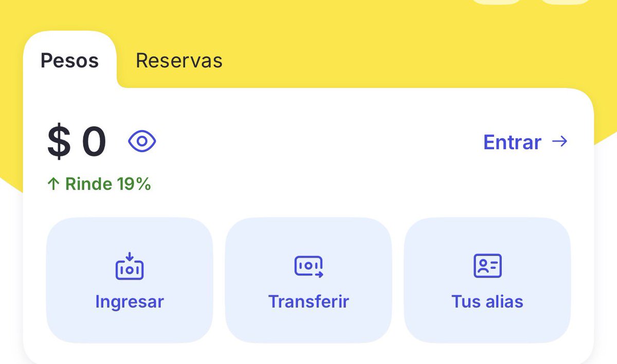Tap the $ 0 balance amount

77,142
